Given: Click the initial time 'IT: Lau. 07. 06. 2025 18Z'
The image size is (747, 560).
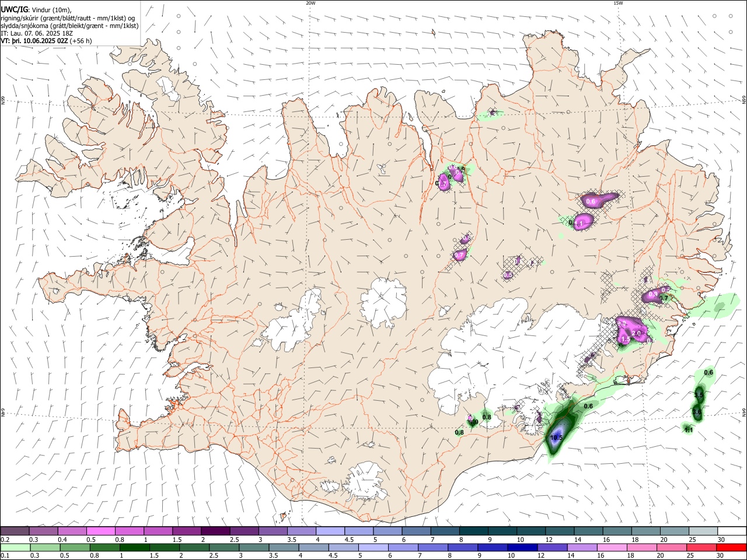Looking at the screenshot, I should (36, 34).
